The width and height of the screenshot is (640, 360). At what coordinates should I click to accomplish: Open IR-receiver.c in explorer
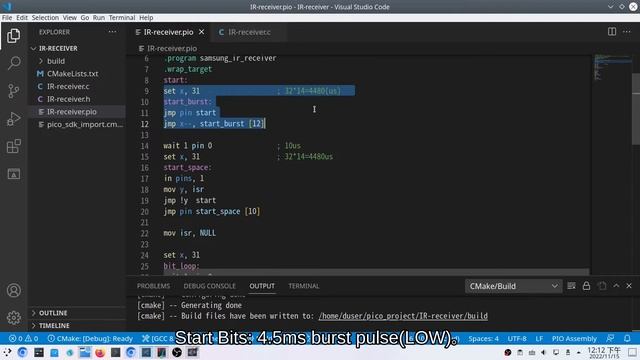click(x=77, y=86)
